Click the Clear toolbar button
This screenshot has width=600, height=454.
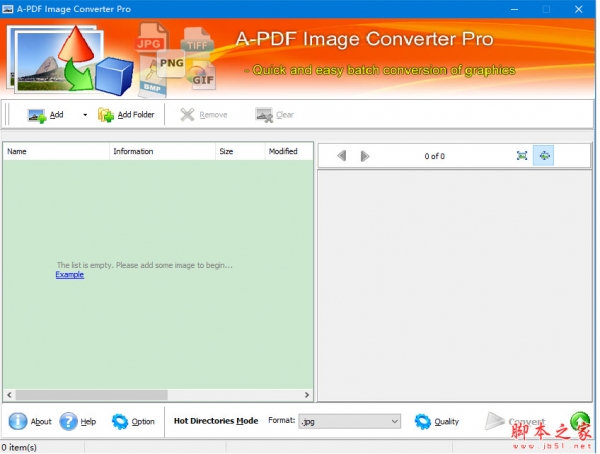point(274,115)
